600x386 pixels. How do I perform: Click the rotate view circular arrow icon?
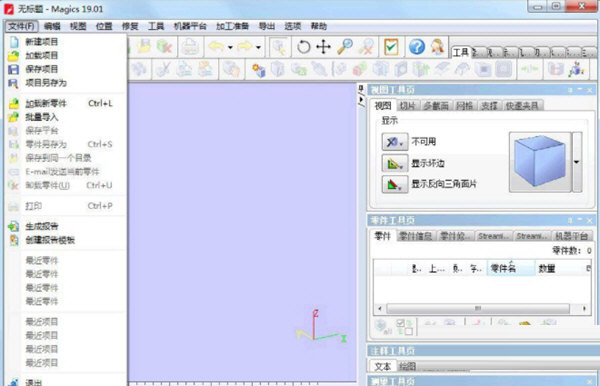(x=303, y=47)
